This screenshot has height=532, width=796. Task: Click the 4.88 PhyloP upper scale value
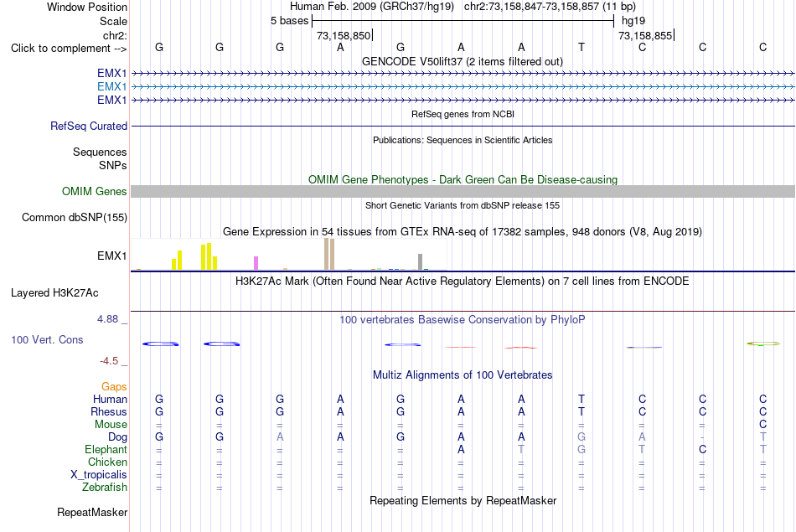pos(107,319)
